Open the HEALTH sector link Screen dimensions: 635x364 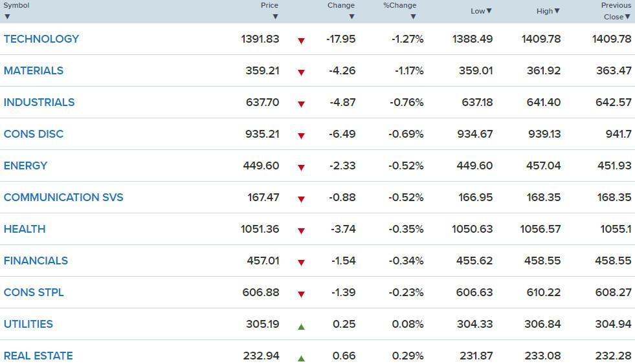tap(25, 229)
